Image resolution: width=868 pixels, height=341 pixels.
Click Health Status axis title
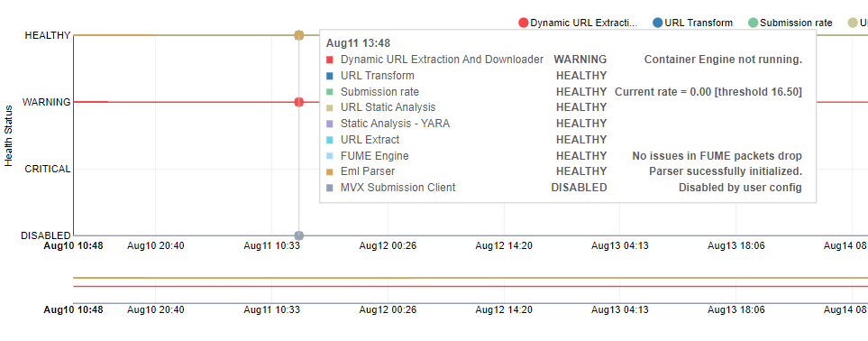pyautogui.click(x=9, y=135)
